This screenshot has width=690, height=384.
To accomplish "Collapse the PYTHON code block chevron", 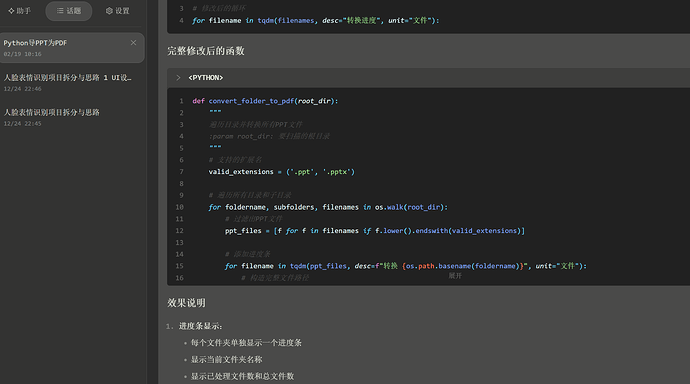I will 178,78.
